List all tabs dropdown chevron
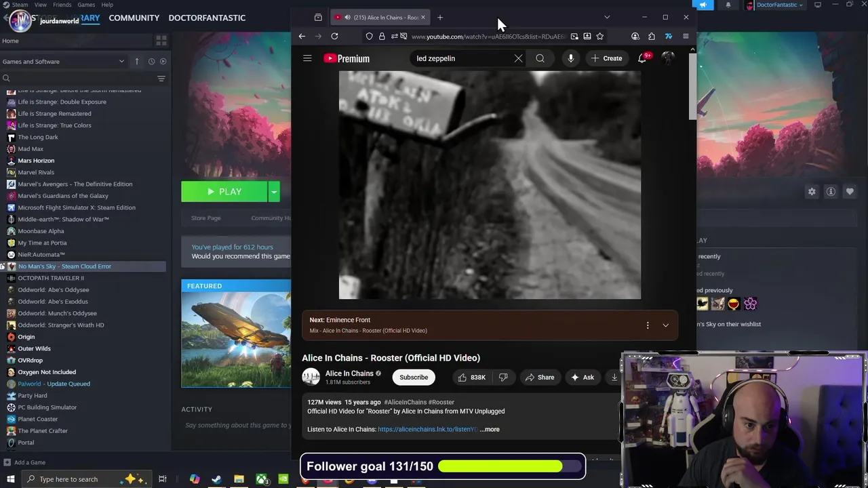Viewport: 868px width, 488px height. point(607,17)
